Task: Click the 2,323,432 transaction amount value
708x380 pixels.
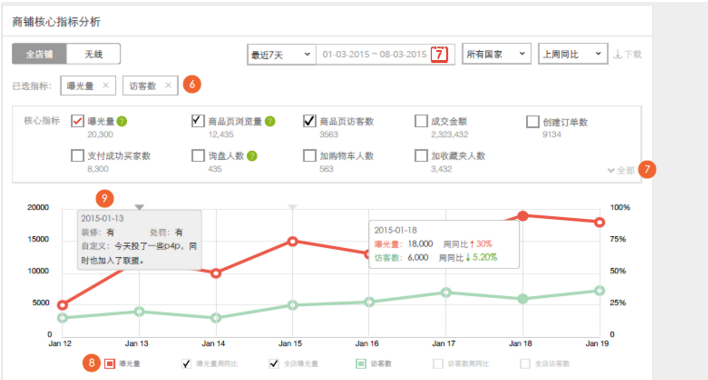Action: [450, 134]
